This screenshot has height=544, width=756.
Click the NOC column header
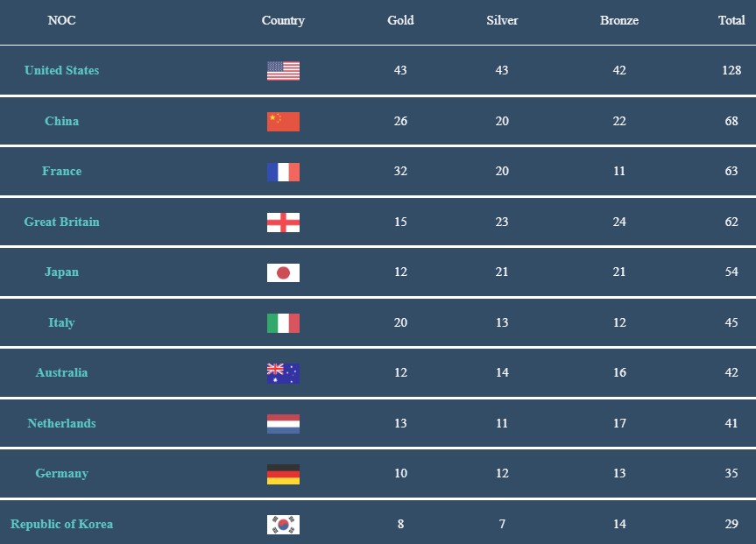61,20
